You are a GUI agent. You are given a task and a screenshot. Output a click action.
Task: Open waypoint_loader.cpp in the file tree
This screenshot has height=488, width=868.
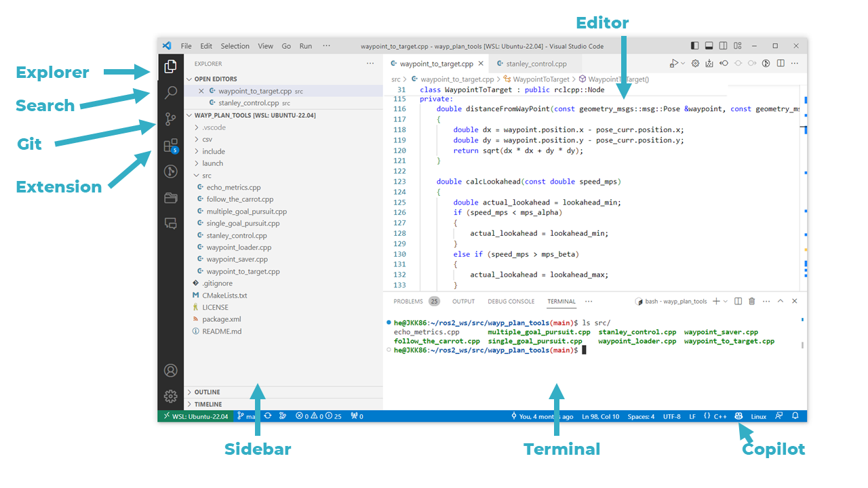click(x=239, y=247)
